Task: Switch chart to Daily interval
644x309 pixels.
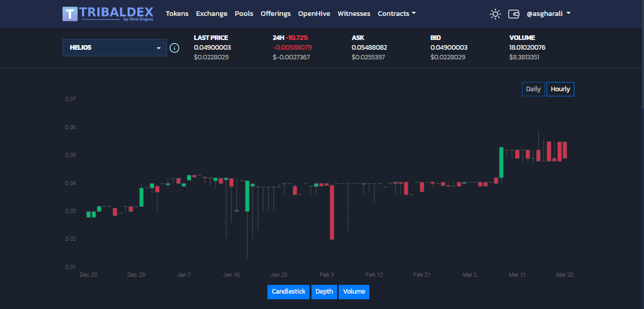Action: click(x=533, y=89)
